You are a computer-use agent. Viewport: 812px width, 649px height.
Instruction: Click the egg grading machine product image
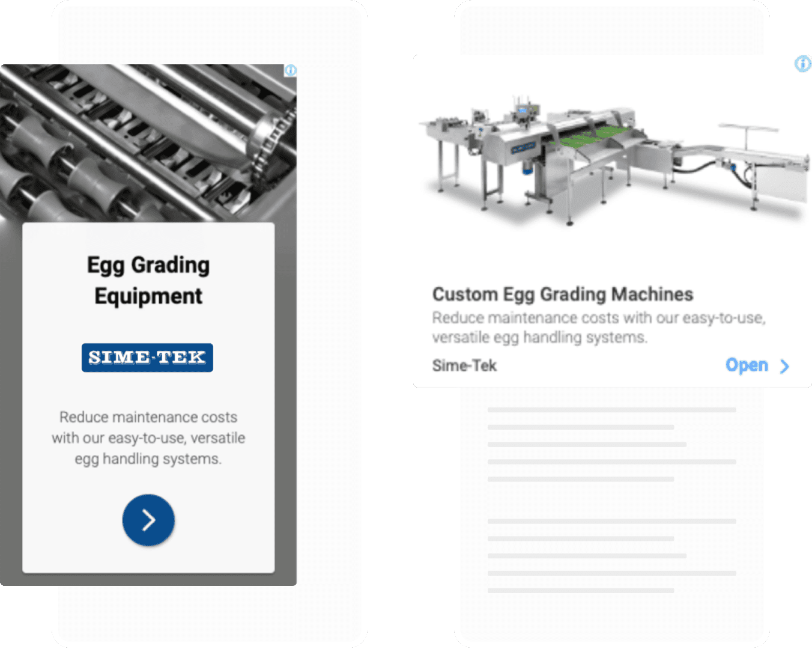(614, 159)
